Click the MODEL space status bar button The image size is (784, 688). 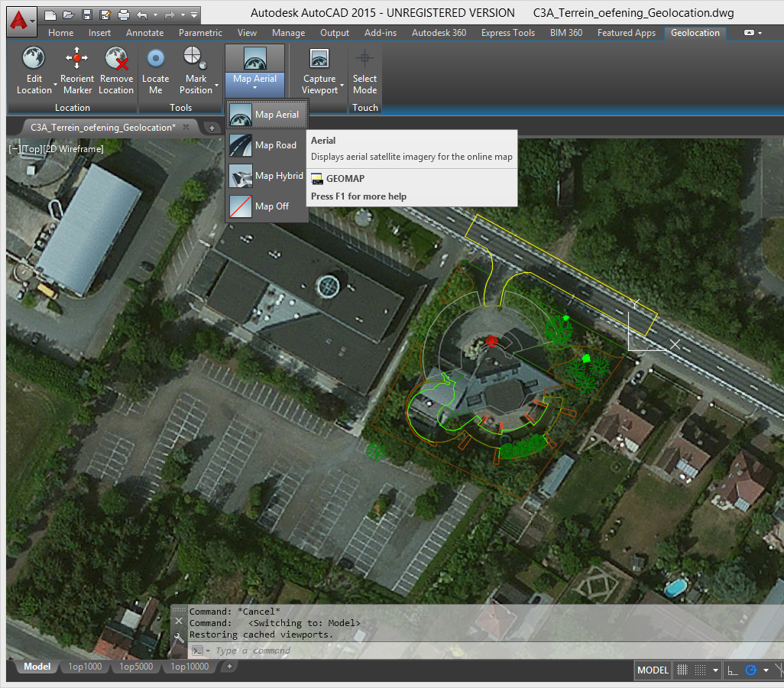coord(653,670)
